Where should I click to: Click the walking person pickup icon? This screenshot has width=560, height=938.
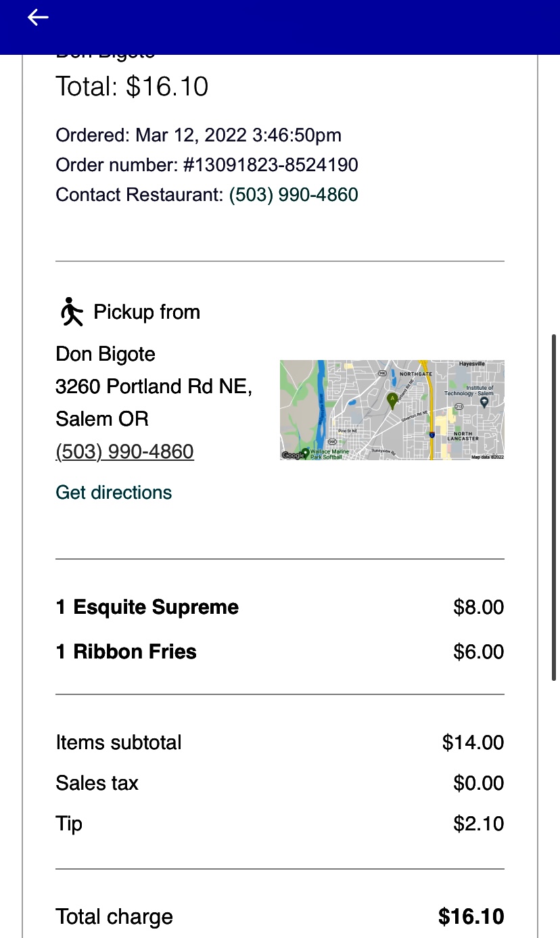point(71,312)
